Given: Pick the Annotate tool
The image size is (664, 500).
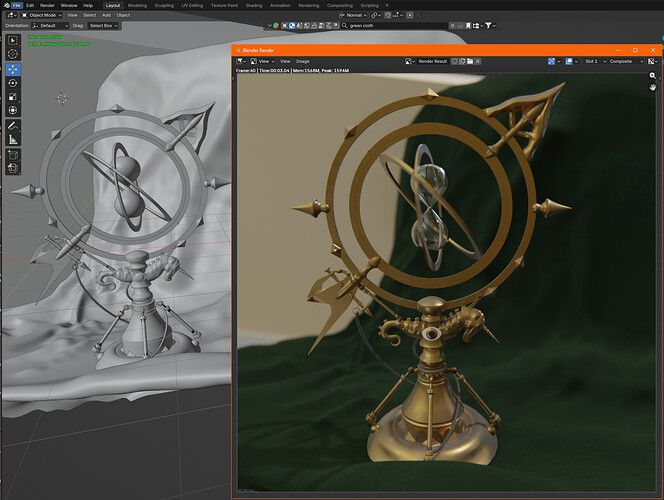Looking at the screenshot, I should click(13, 126).
